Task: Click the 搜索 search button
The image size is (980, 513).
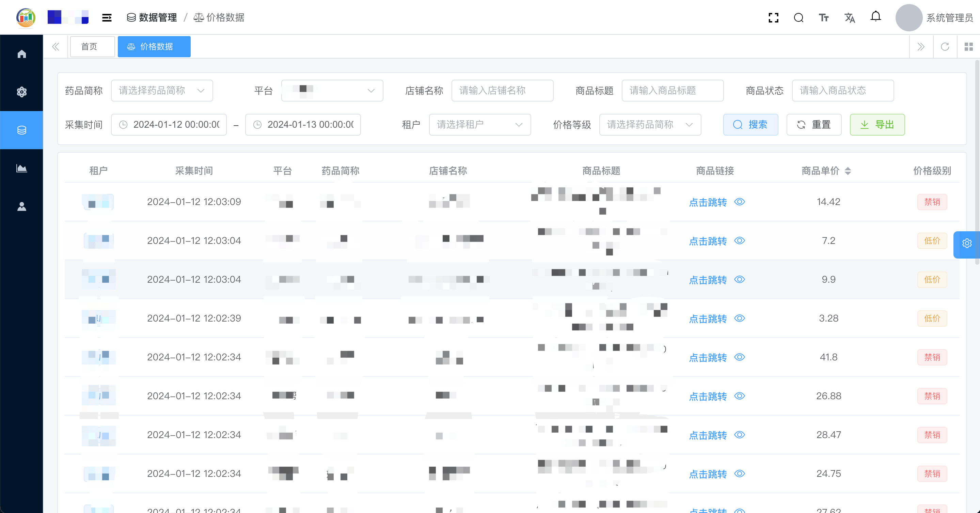Action: coord(750,124)
